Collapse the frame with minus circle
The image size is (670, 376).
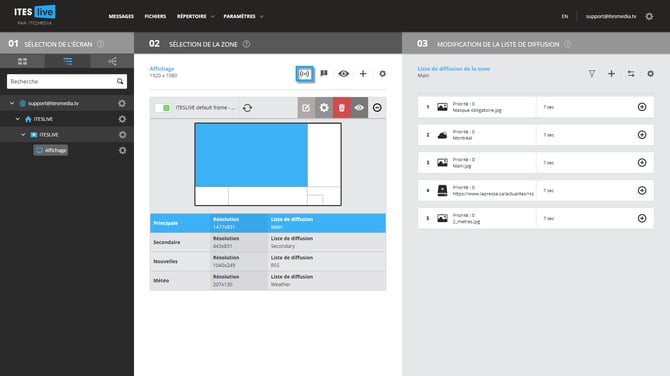[x=377, y=108]
